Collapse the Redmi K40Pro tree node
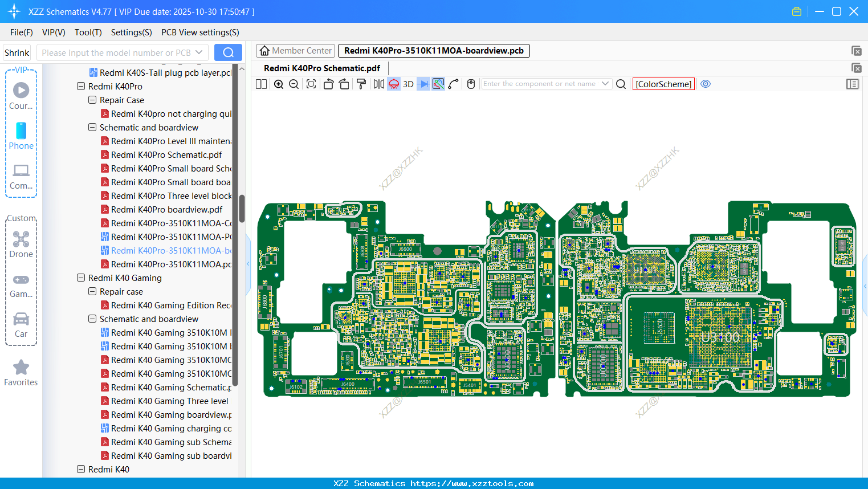 tap(81, 87)
